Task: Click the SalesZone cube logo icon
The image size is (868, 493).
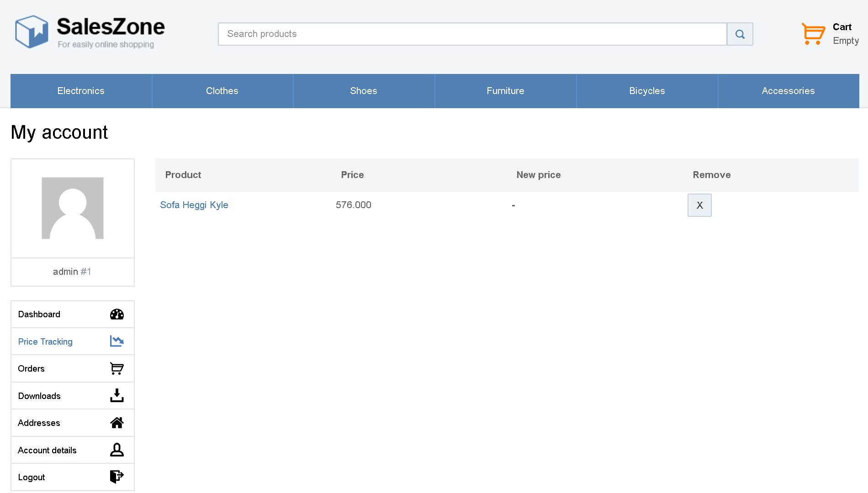Action: point(32,32)
